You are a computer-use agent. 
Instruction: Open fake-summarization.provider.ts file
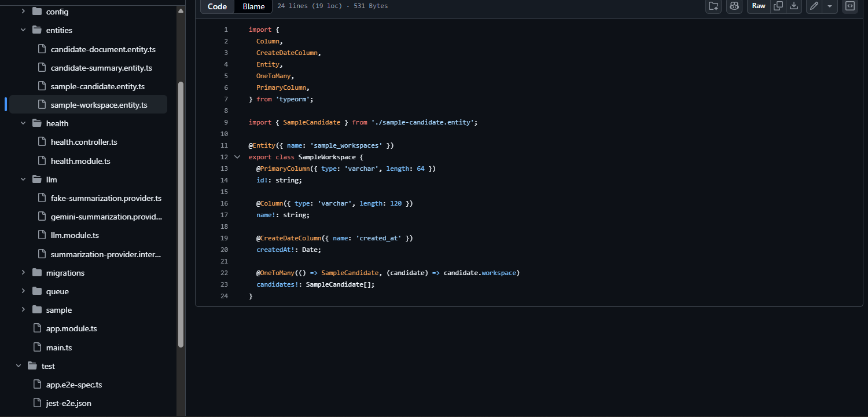tap(106, 198)
